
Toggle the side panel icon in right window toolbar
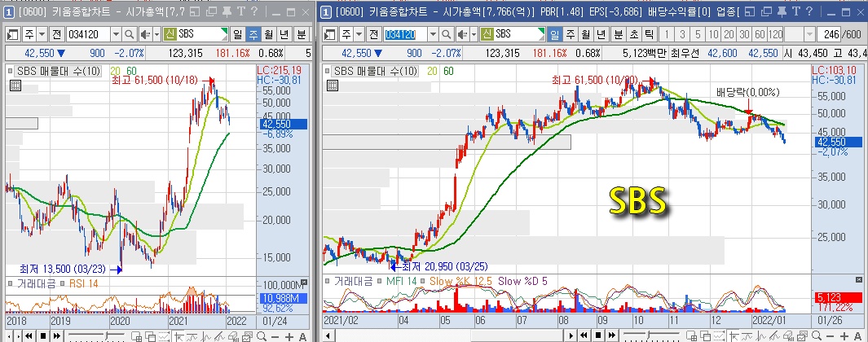330,34
